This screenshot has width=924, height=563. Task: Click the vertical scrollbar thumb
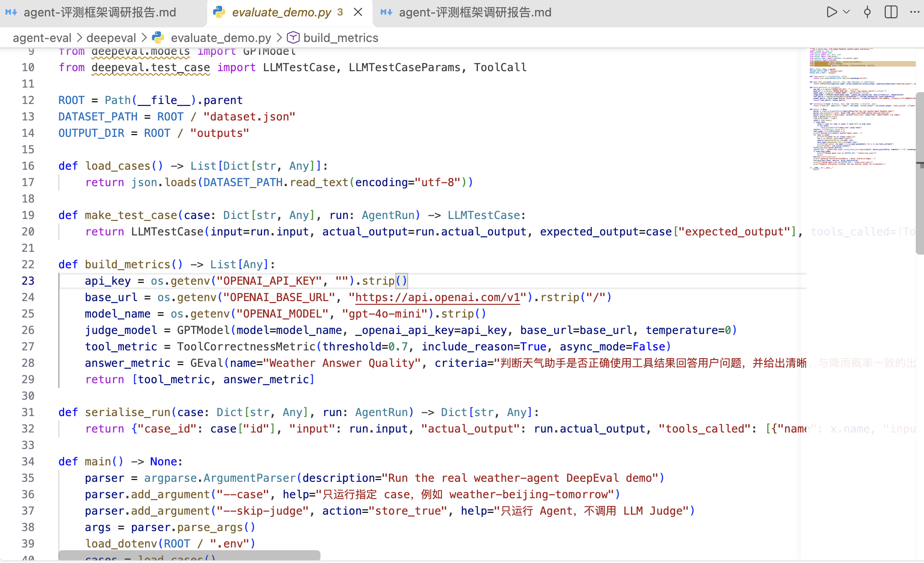click(x=920, y=173)
